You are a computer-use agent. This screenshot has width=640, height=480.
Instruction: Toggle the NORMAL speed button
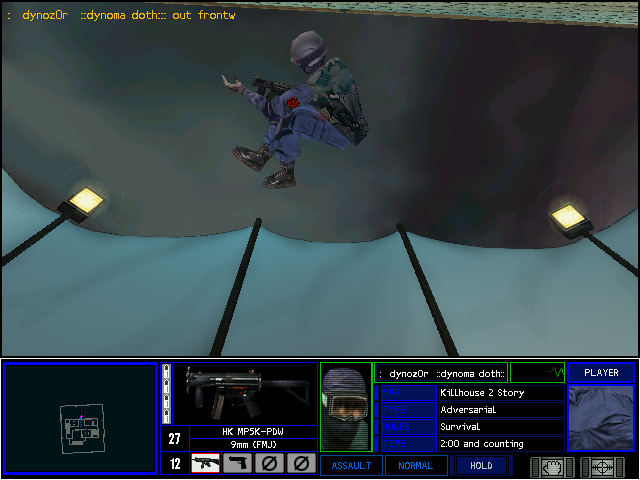416,465
